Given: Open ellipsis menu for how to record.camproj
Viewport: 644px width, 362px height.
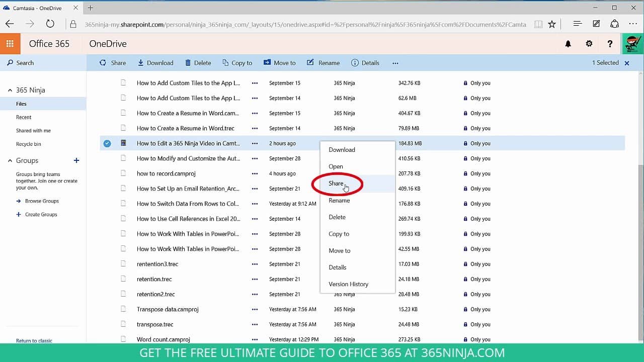Looking at the screenshot, I should coord(255,173).
